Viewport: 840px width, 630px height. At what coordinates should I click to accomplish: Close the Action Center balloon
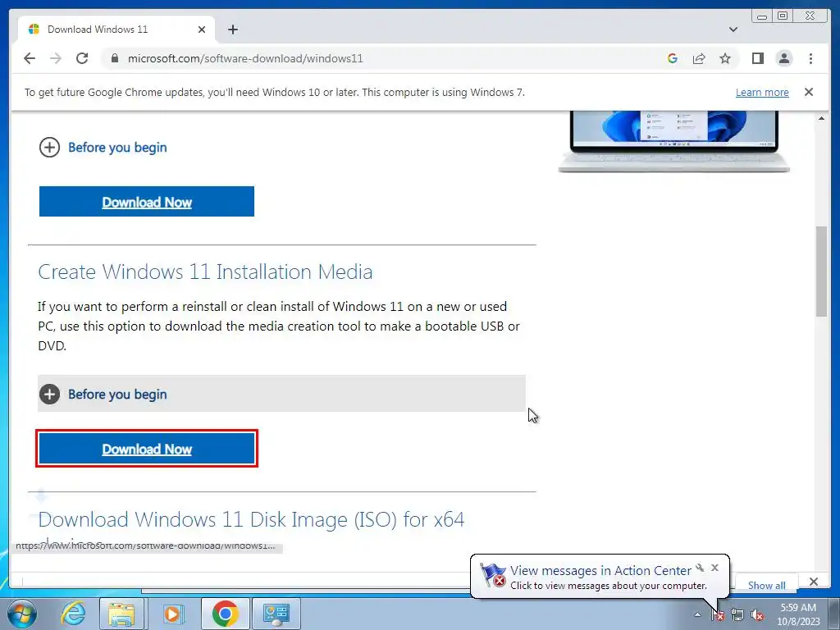(x=714, y=568)
